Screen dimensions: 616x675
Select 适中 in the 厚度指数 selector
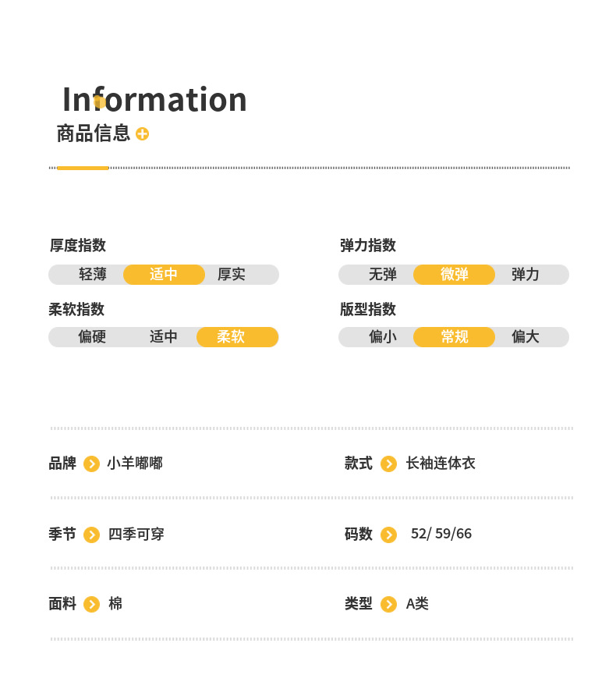pos(164,275)
